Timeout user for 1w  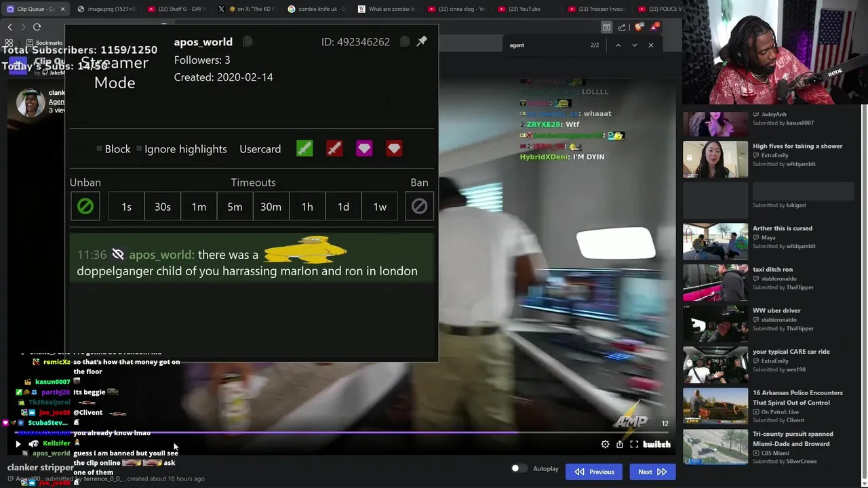point(380,207)
